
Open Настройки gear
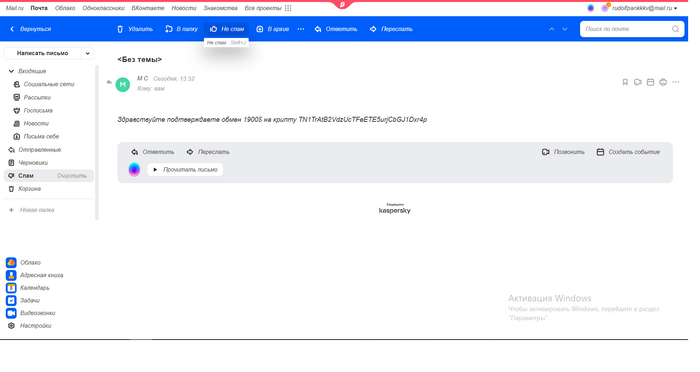coord(30,326)
